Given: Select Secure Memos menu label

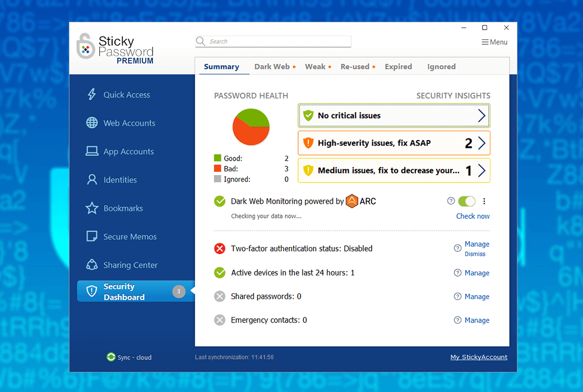Looking at the screenshot, I should (x=130, y=236).
